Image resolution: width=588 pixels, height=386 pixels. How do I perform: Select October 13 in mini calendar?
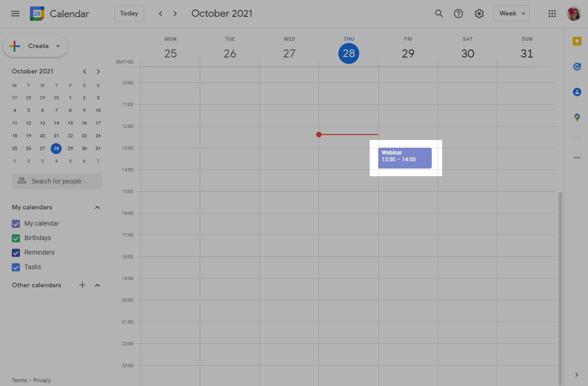click(x=43, y=123)
